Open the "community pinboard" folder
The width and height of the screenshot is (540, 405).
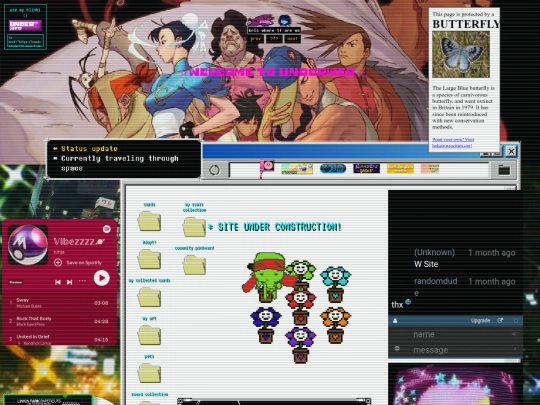point(194,264)
